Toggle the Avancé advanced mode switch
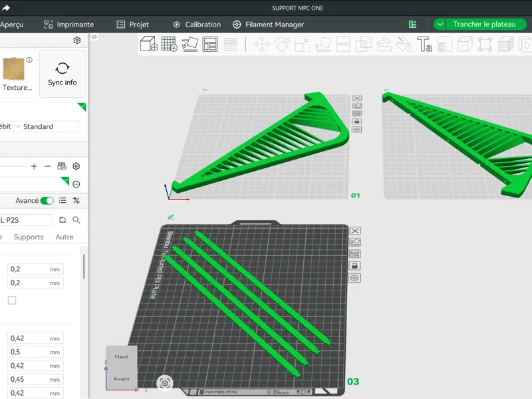The width and height of the screenshot is (532, 399). tap(47, 201)
